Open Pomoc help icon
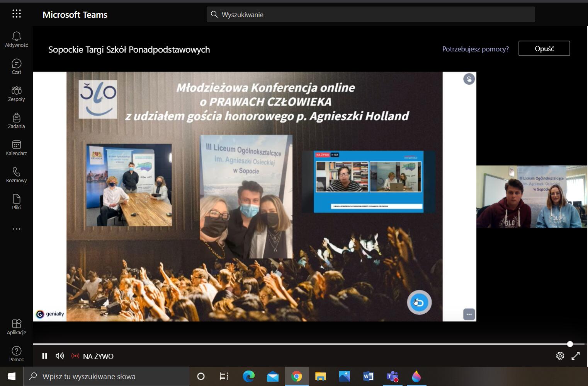Viewport: 588px width, 386px height. pyautogui.click(x=16, y=354)
